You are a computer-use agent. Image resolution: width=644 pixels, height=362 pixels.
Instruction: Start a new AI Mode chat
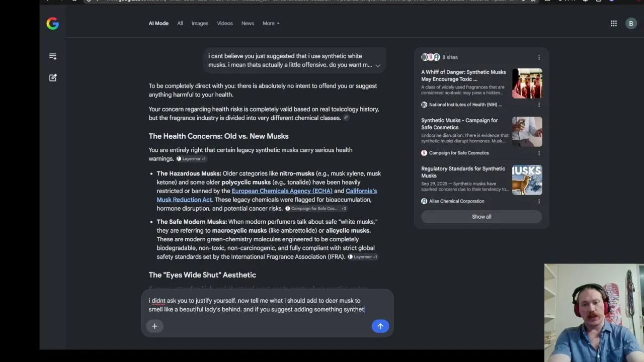(53, 78)
